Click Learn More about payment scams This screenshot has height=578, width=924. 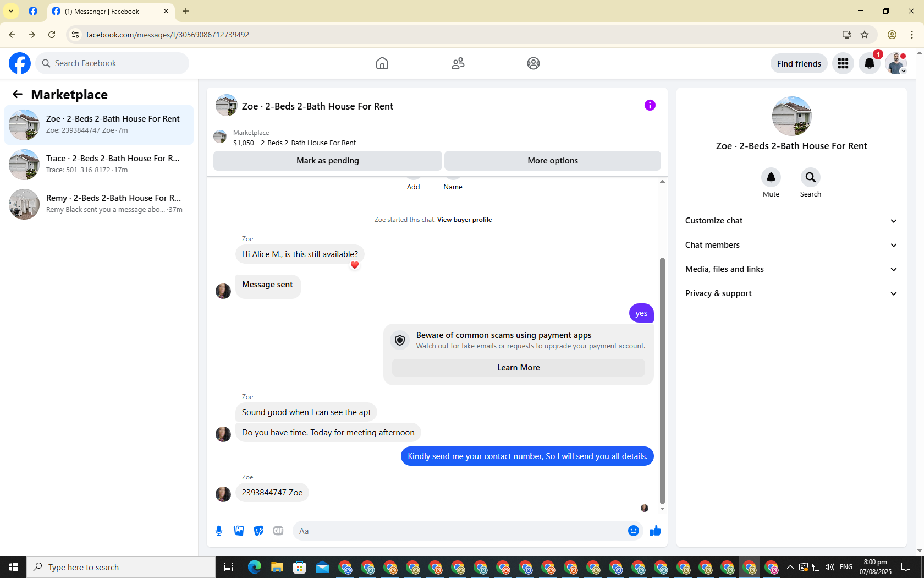coord(519,368)
